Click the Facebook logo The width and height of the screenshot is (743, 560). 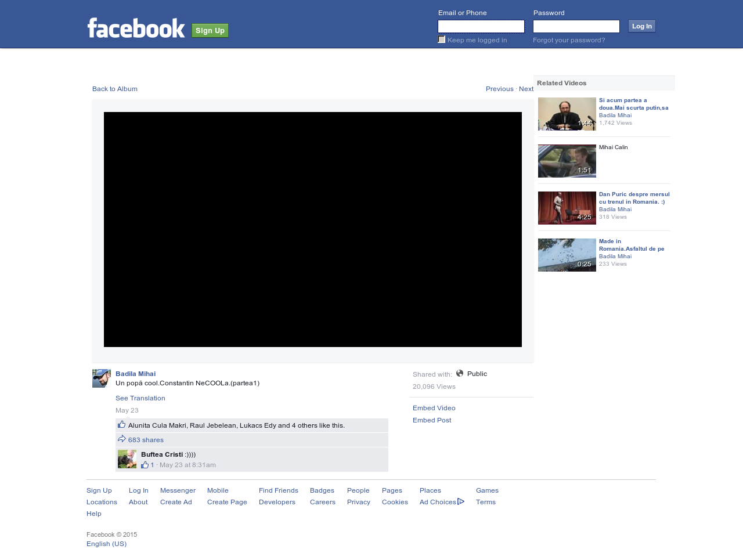click(x=136, y=28)
